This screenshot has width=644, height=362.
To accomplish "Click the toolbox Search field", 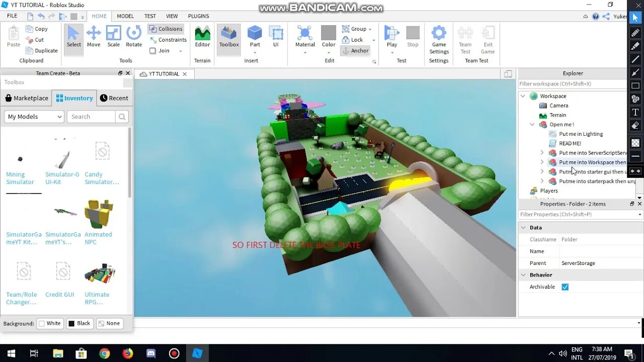I will tap(91, 117).
